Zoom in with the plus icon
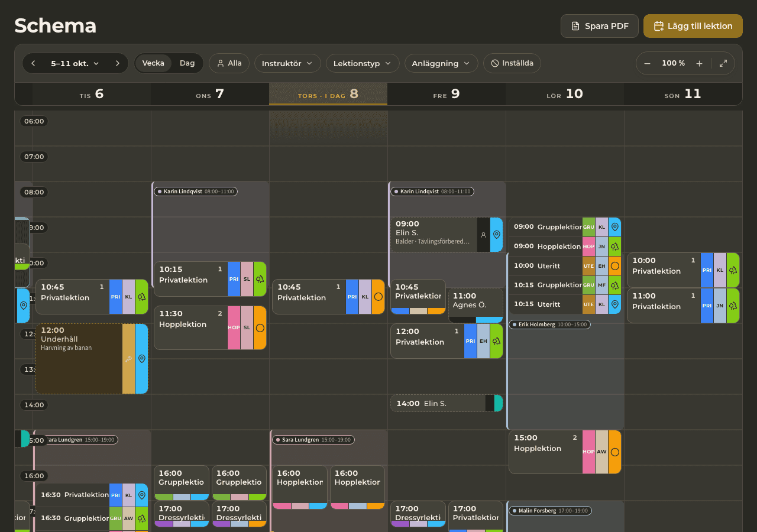 [699, 63]
